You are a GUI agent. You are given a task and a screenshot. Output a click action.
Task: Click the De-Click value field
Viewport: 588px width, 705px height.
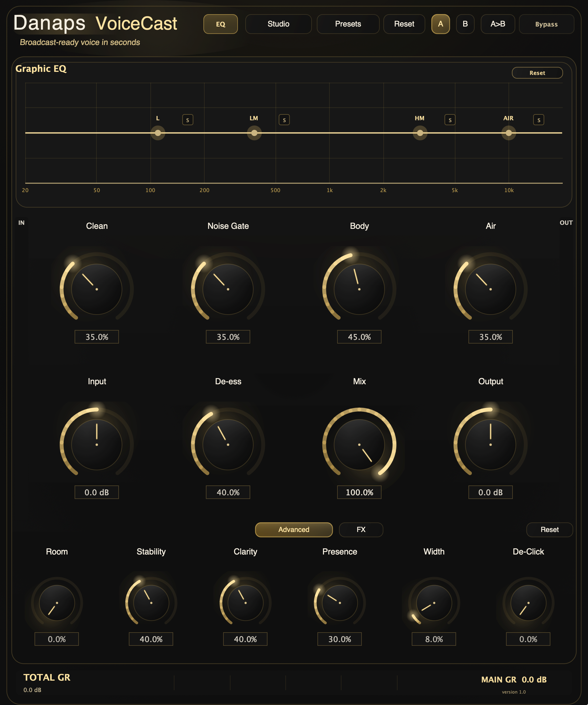click(528, 639)
